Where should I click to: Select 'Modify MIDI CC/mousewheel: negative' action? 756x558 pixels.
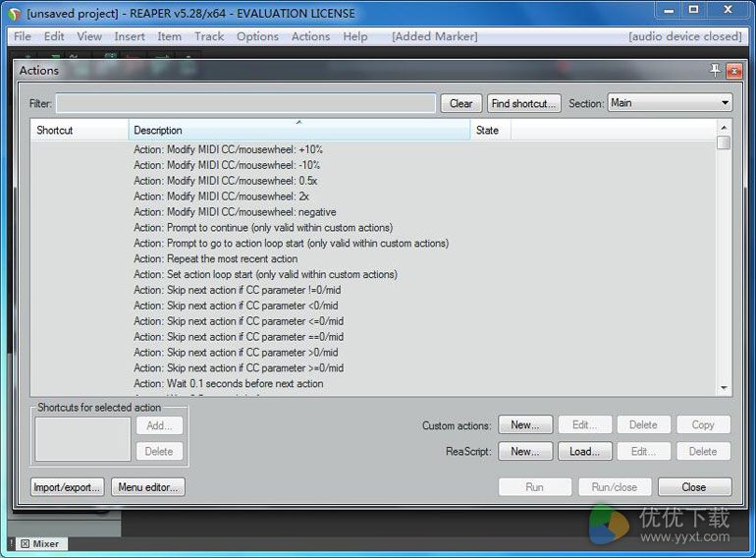pyautogui.click(x=235, y=212)
